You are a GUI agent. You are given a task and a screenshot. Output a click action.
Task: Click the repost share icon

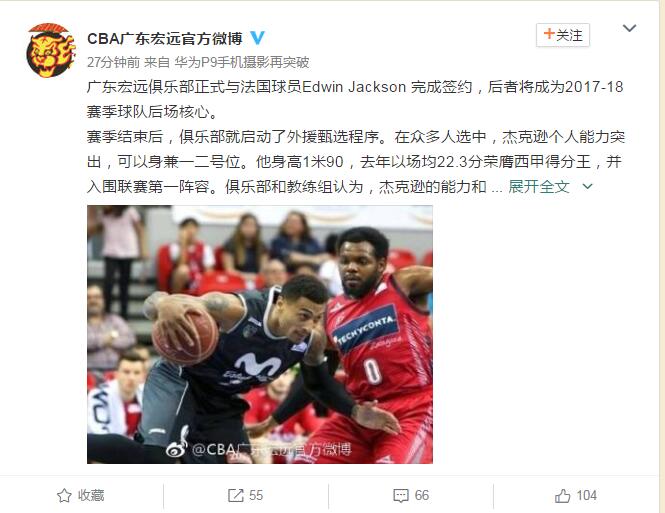[x=235, y=495]
